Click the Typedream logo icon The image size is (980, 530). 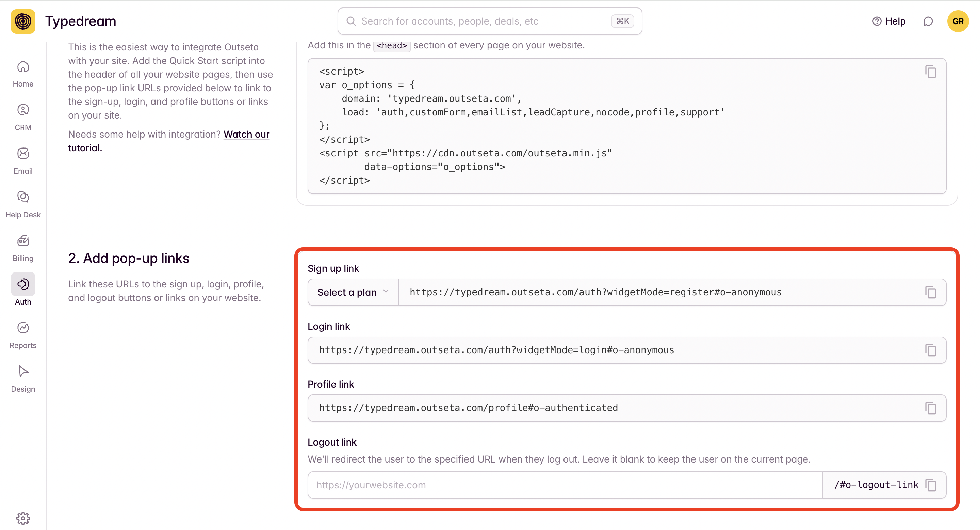click(23, 21)
